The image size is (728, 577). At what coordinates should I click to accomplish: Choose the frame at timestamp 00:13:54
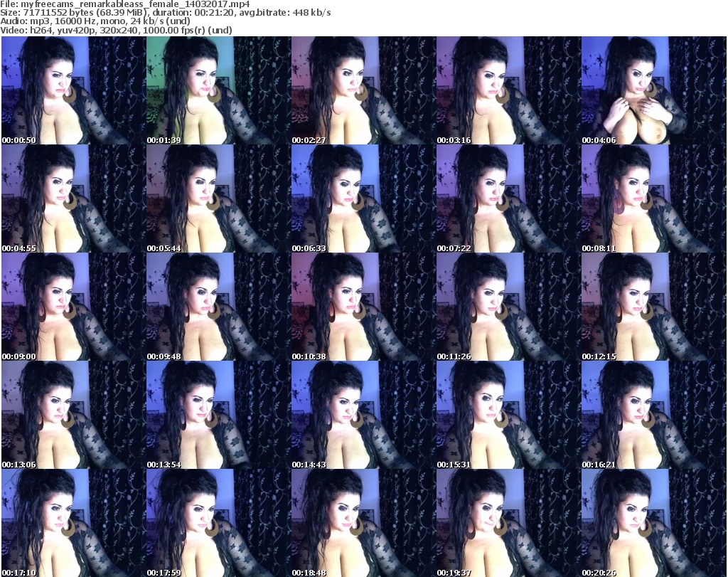click(219, 415)
